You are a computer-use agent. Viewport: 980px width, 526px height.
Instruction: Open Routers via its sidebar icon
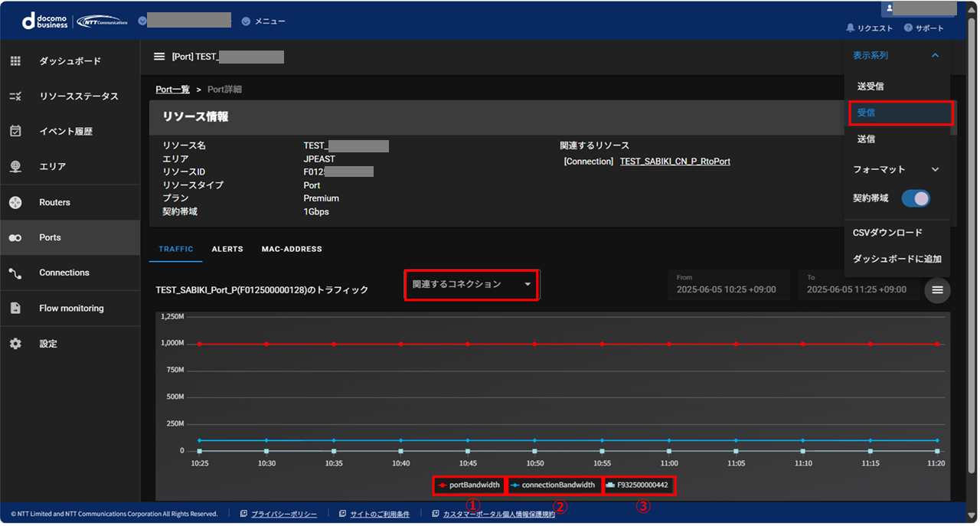[x=15, y=202]
